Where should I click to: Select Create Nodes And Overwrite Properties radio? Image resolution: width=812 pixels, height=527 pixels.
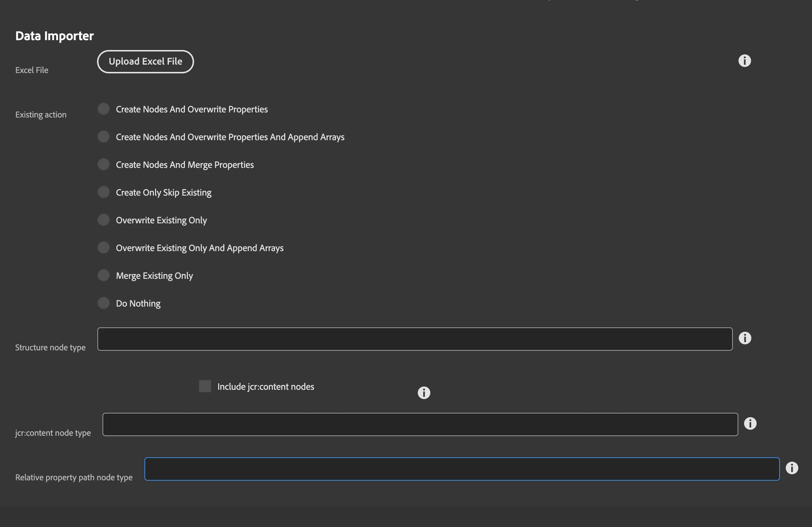[x=104, y=109]
